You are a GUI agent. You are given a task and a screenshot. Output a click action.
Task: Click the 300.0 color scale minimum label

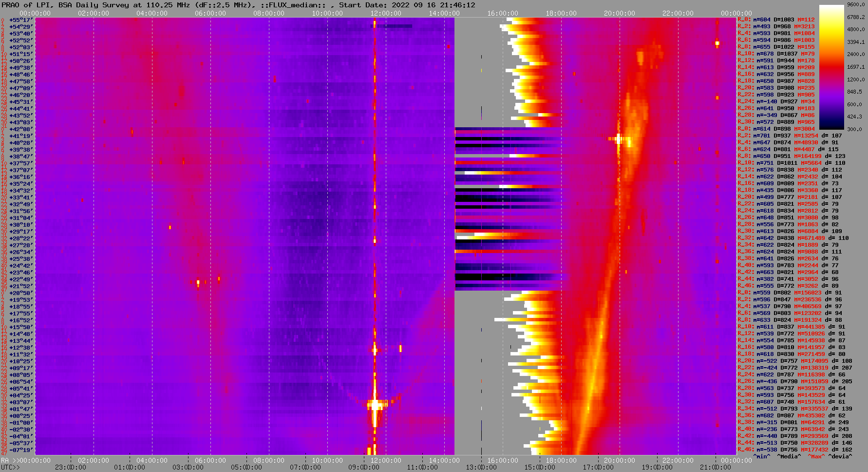854,129
